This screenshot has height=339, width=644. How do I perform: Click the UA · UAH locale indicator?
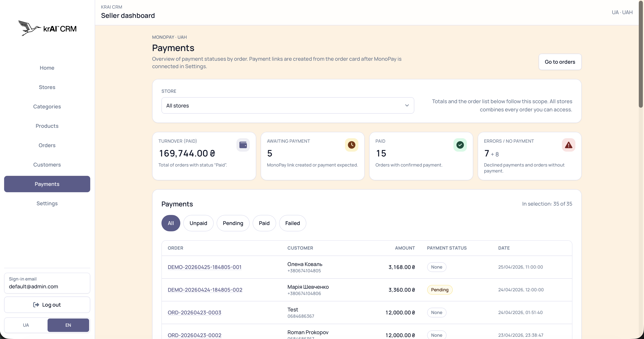pyautogui.click(x=622, y=12)
